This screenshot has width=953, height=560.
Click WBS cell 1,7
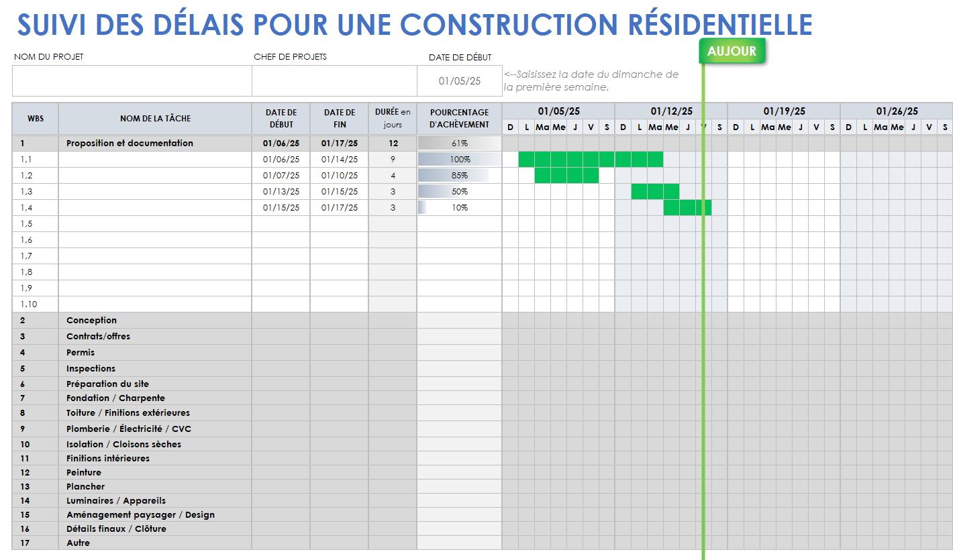35,256
